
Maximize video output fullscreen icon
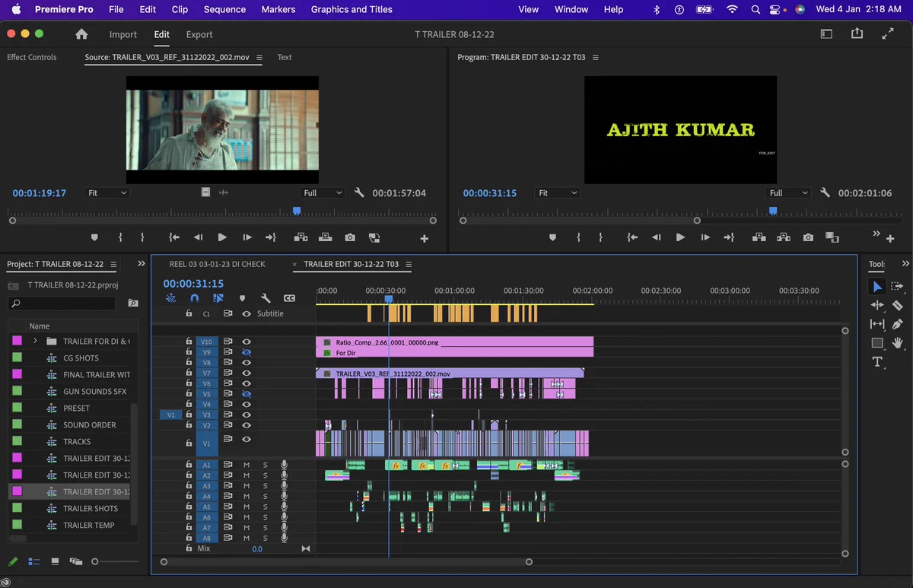coord(888,33)
